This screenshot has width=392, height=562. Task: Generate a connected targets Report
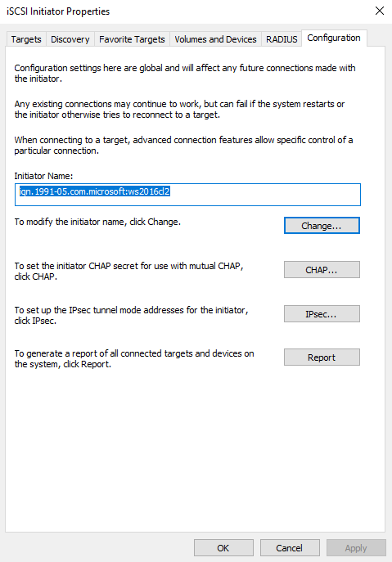(x=322, y=357)
